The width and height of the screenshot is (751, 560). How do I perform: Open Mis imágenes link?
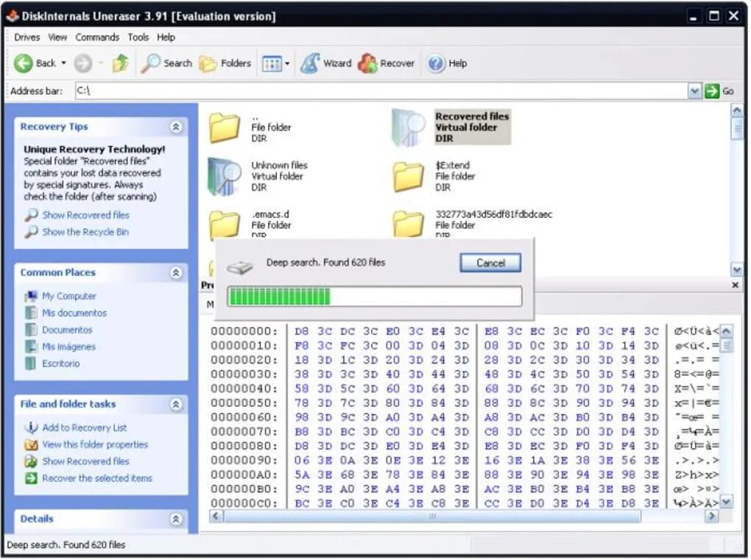[68, 347]
